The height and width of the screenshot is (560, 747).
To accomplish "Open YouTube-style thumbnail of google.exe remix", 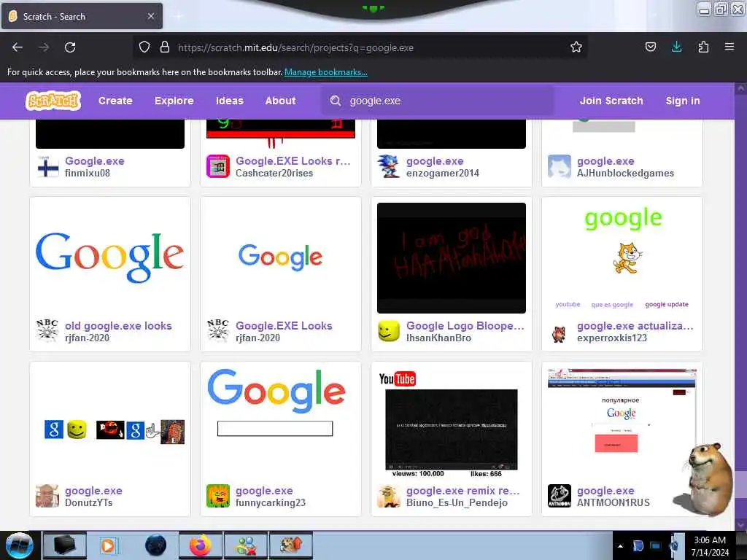I will point(451,422).
